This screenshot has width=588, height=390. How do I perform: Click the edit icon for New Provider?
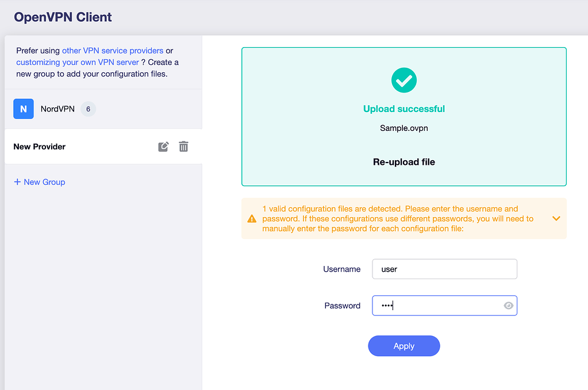[163, 146]
